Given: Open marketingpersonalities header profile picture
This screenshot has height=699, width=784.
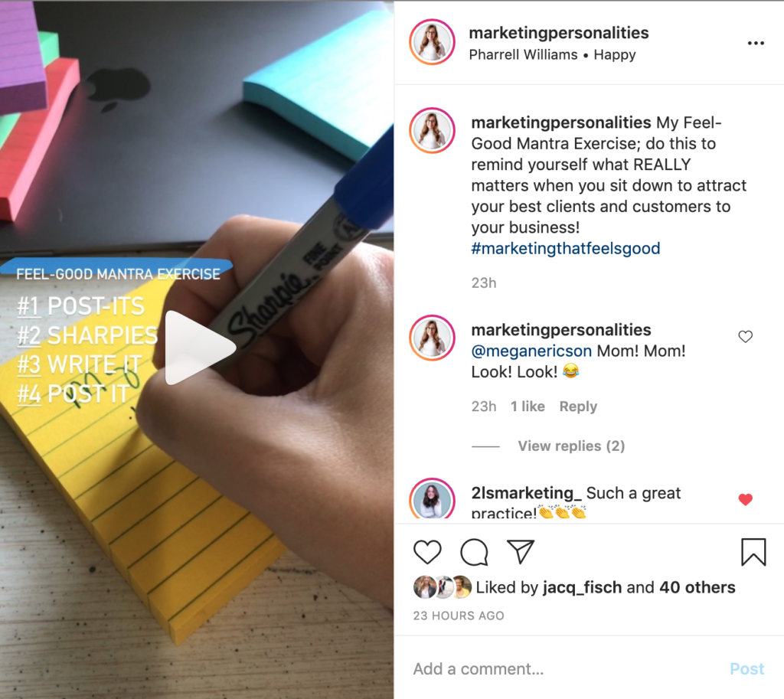Looking at the screenshot, I should (x=432, y=43).
